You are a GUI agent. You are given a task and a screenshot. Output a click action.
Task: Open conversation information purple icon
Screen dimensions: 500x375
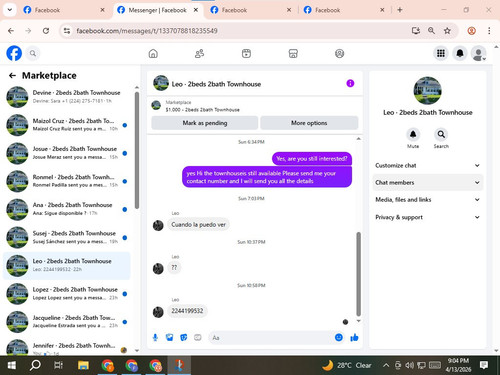point(350,83)
